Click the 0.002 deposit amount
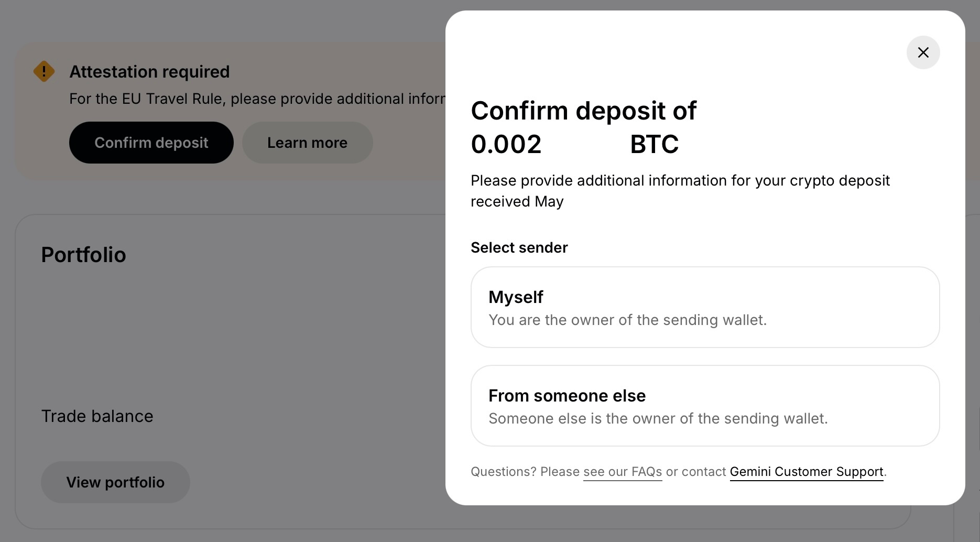The image size is (980, 542). point(506,144)
